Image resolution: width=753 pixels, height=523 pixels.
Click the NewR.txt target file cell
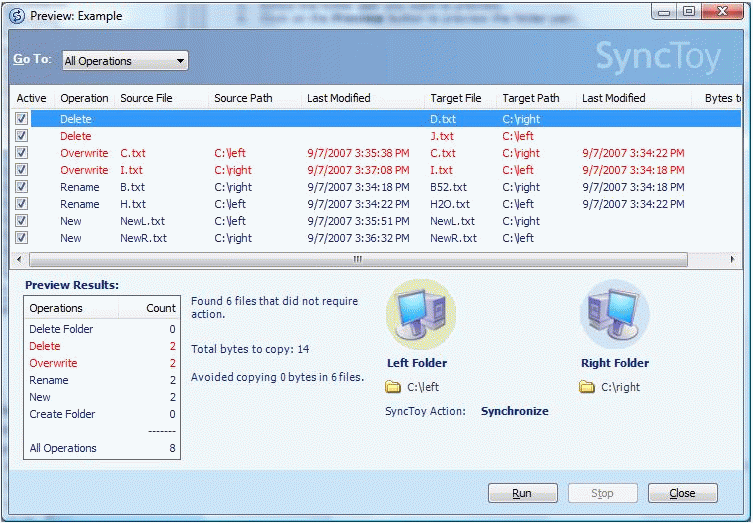pos(453,238)
